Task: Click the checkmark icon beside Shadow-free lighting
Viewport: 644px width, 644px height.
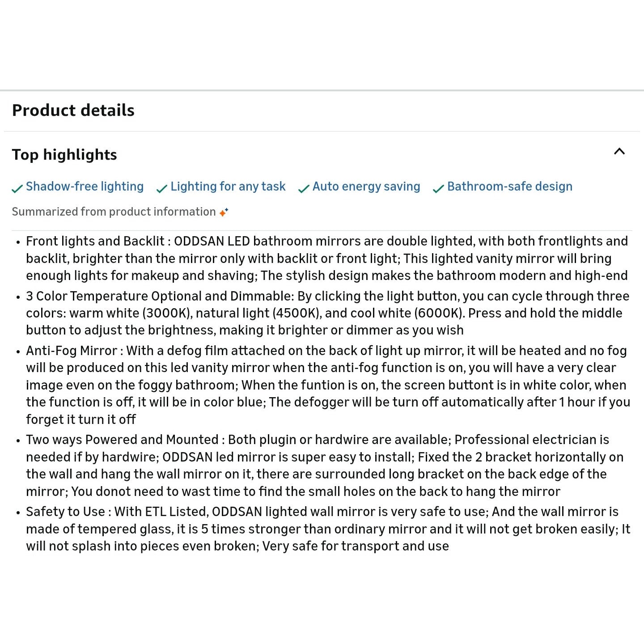Action: point(17,188)
